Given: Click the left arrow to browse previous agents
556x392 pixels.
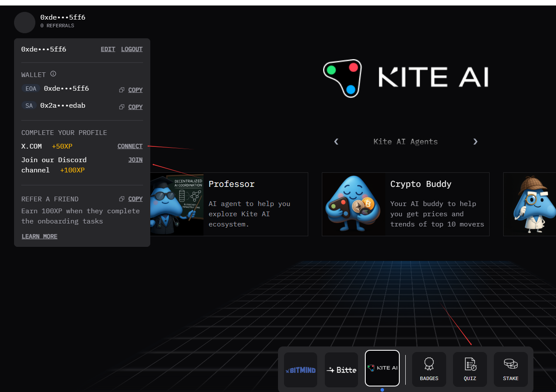Looking at the screenshot, I should click(336, 141).
